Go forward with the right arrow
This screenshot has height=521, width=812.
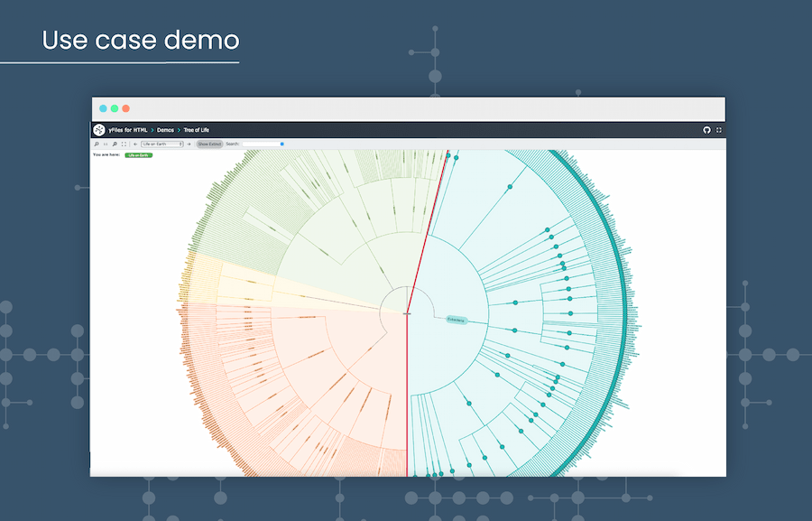(189, 144)
